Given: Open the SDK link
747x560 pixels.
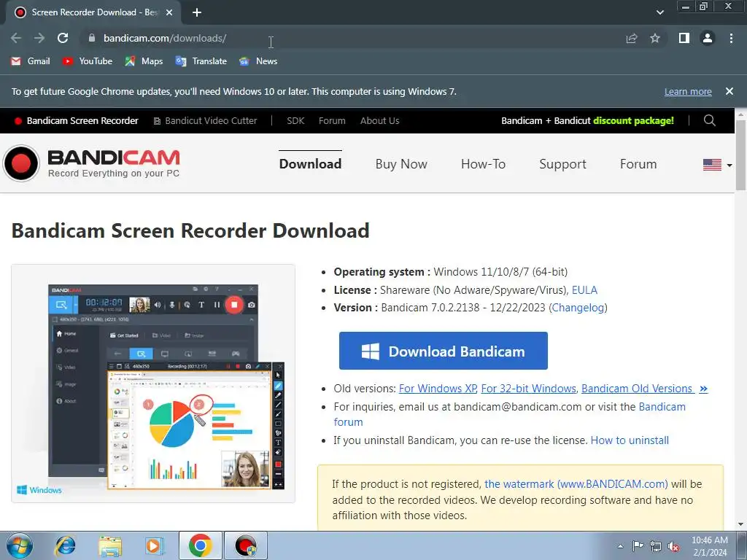Looking at the screenshot, I should [x=295, y=121].
